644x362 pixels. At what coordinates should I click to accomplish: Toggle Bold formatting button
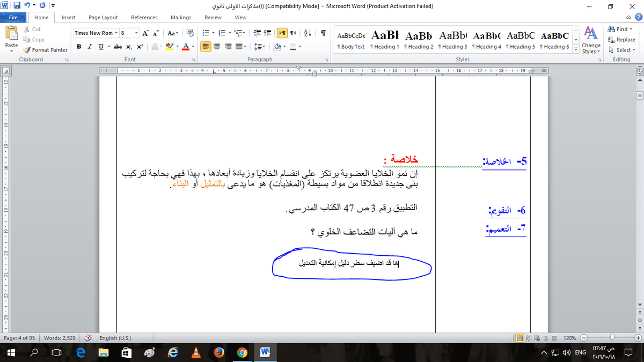click(x=79, y=47)
